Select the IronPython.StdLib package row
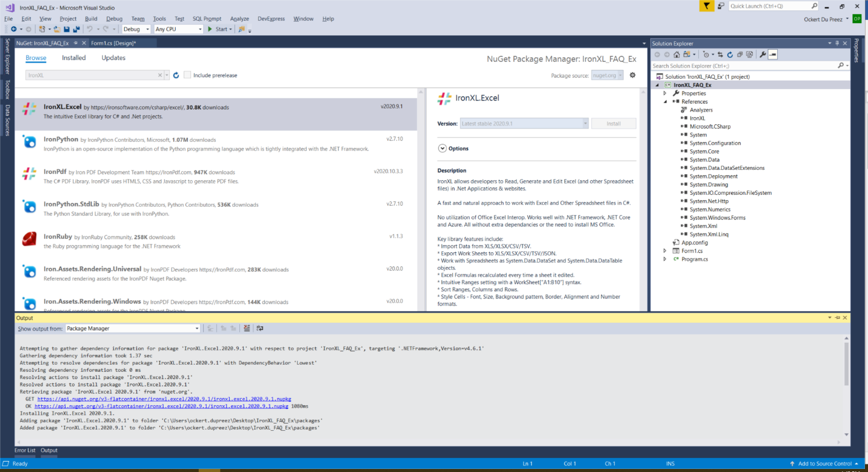 [216, 209]
